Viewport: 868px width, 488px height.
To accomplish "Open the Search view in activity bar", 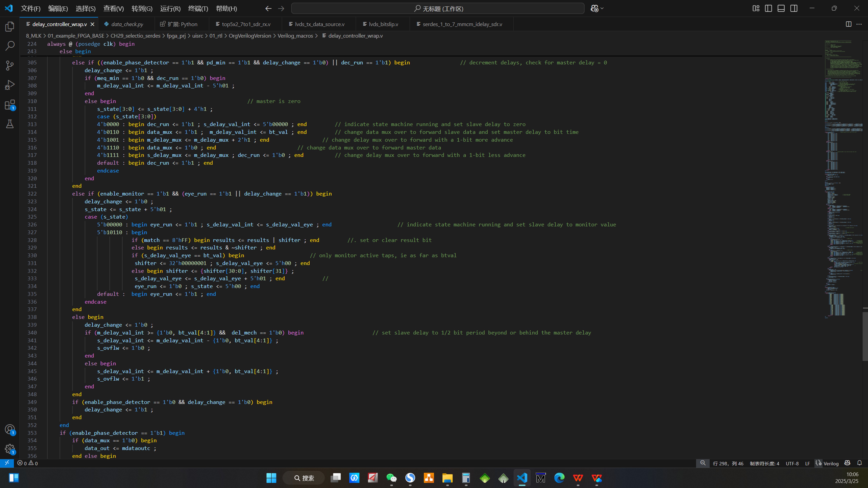I will 10,46.
